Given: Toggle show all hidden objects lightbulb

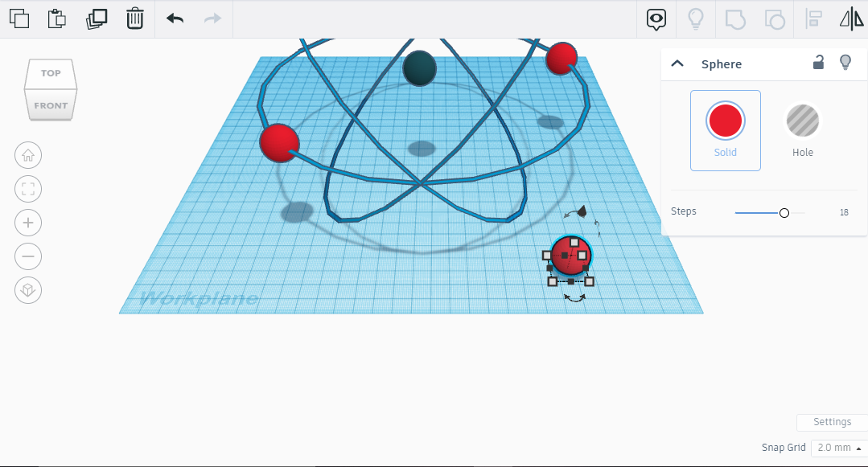Looking at the screenshot, I should (x=696, y=18).
